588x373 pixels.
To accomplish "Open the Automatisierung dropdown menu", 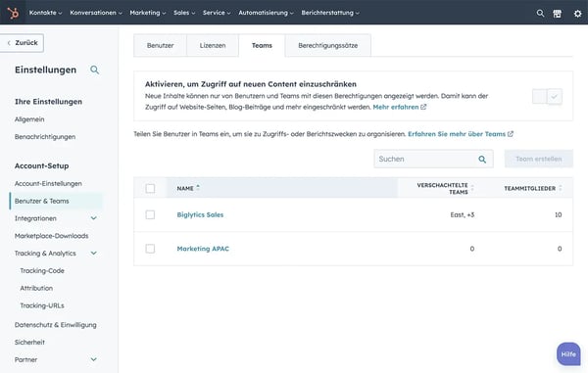I will click(x=266, y=13).
